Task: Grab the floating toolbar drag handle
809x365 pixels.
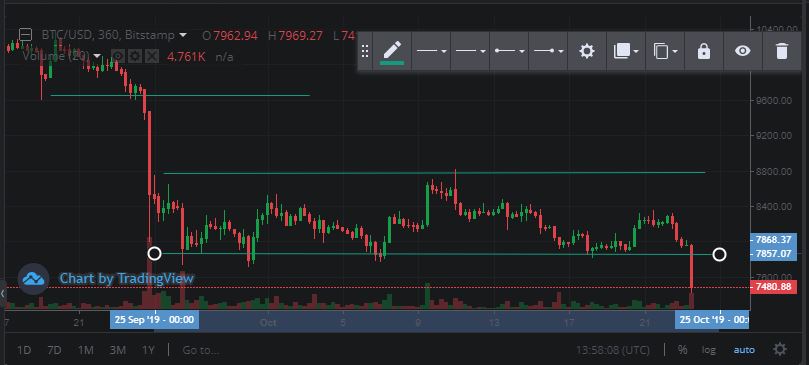Action: (x=365, y=51)
